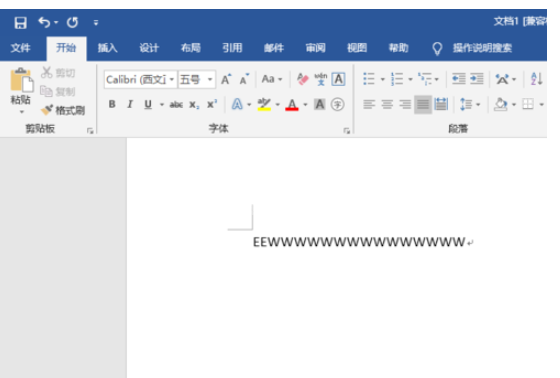Click the 操作说明搜索 search box
Image resolution: width=560 pixels, height=378 pixels.
coord(482,48)
